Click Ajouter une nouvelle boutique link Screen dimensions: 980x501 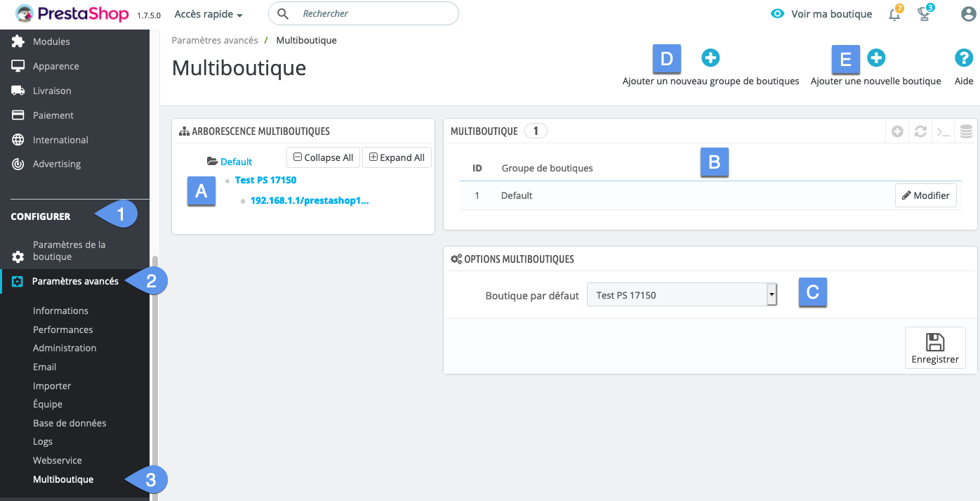(x=875, y=81)
